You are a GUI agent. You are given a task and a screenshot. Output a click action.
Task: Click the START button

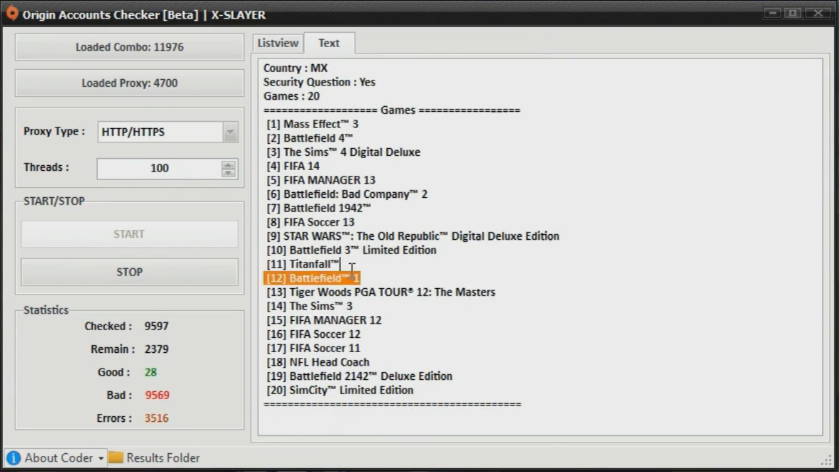(129, 234)
